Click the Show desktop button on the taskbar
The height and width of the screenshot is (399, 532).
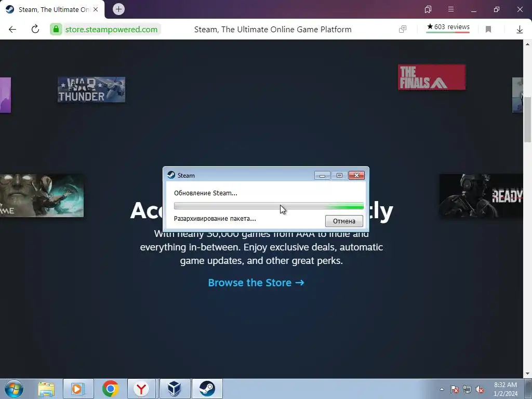coord(528,389)
